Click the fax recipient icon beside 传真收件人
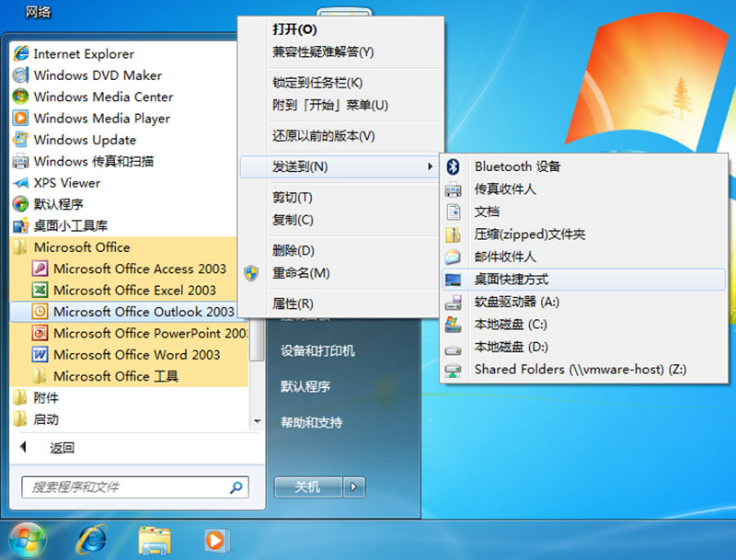This screenshot has width=736, height=560. [x=453, y=189]
